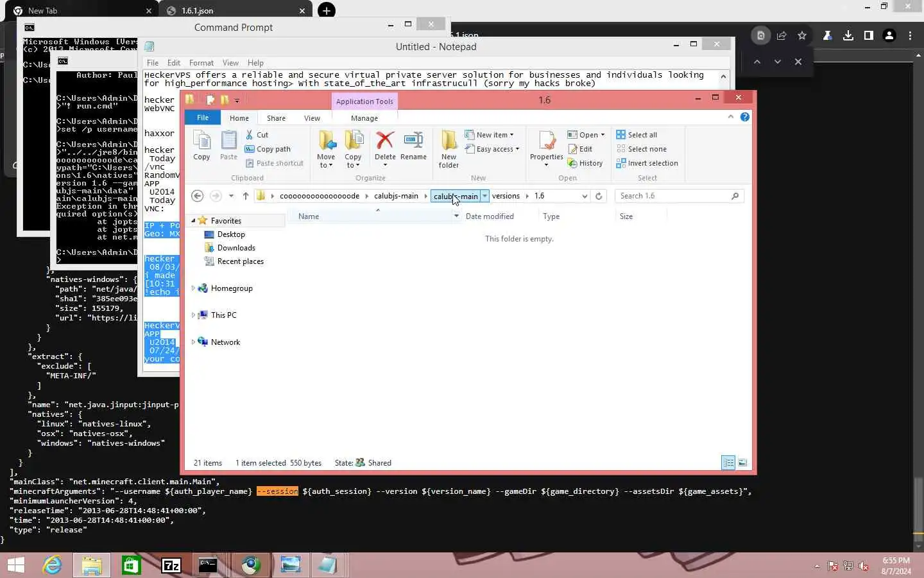This screenshot has height=578, width=924.
Task: Open recent locations dropdown arrow
Action: [231, 196]
